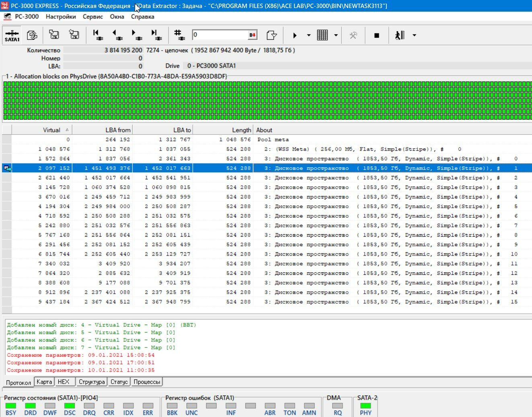
Task: Click the exit task running-man icon
Action: coord(400,35)
